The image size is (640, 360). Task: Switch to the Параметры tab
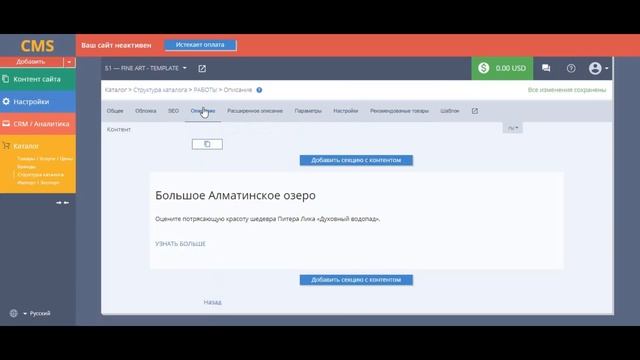click(x=308, y=111)
